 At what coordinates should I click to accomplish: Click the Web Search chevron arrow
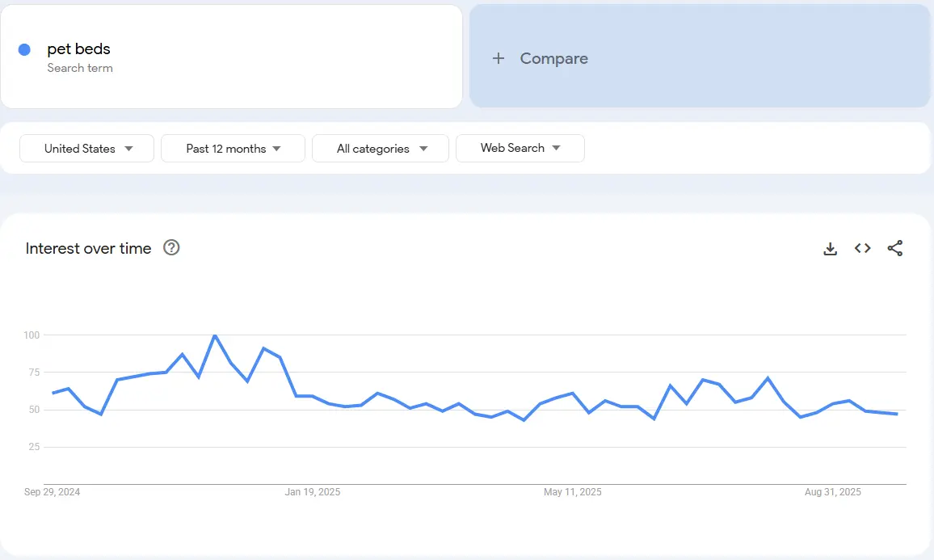[557, 149]
